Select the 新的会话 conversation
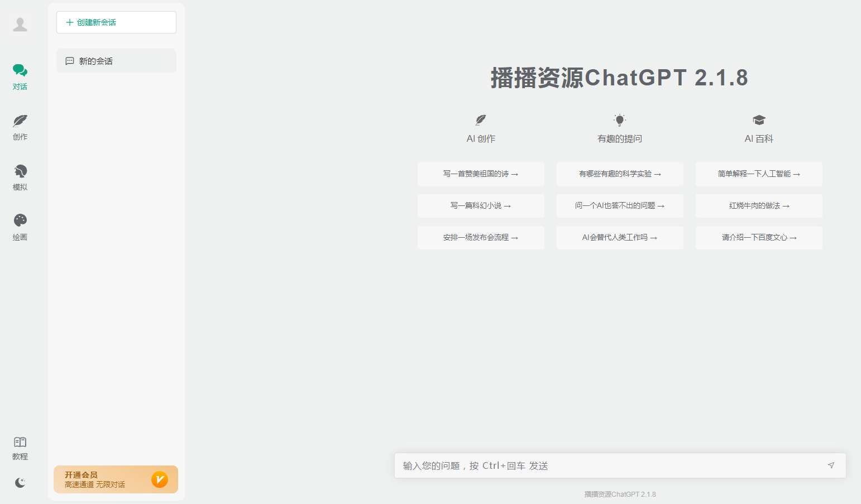This screenshot has height=504, width=861. (116, 61)
